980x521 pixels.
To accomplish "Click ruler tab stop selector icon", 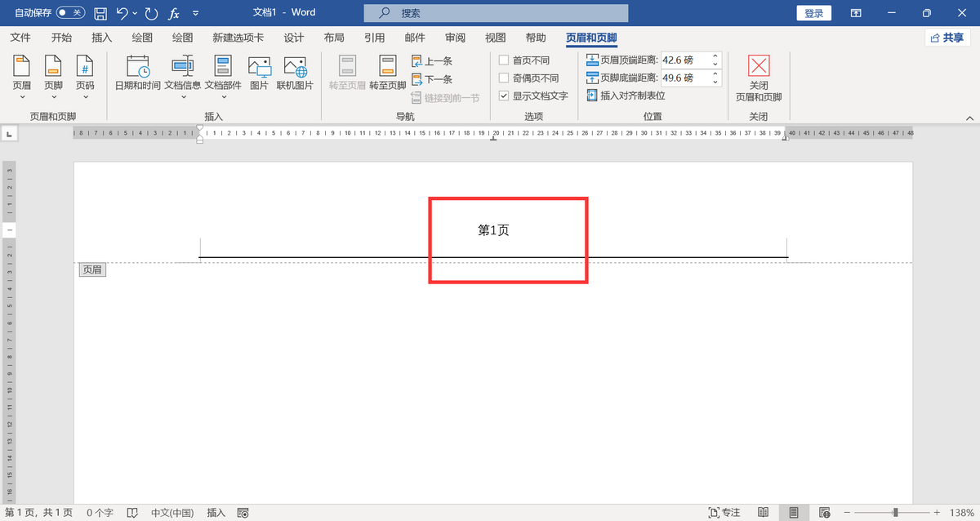I will pos(10,133).
